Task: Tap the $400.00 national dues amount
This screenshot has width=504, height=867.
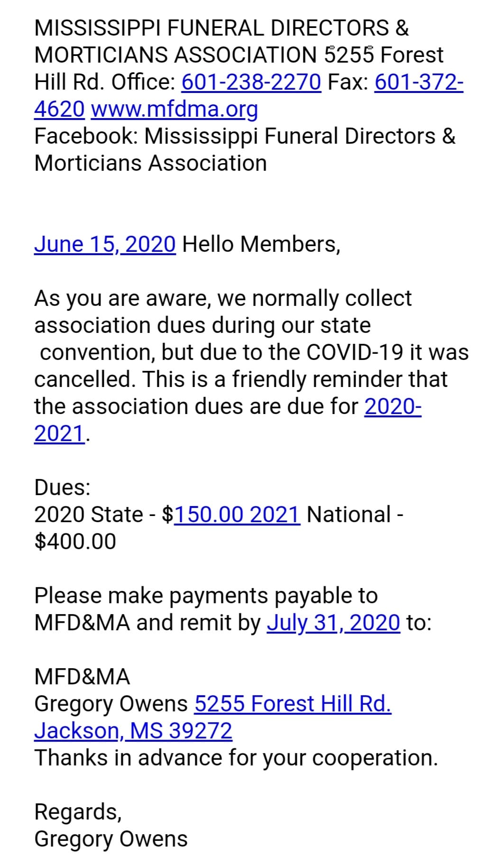Action: click(75, 542)
